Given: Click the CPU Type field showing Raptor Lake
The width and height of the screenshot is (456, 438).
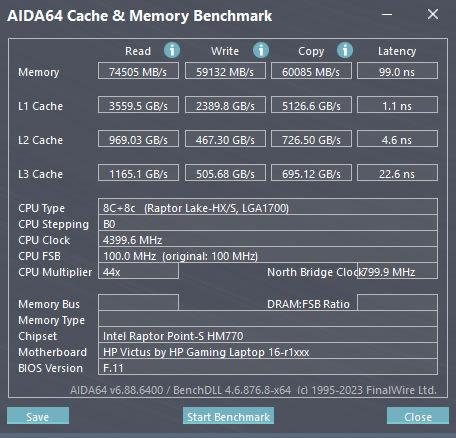Looking at the screenshot, I should [x=268, y=207].
